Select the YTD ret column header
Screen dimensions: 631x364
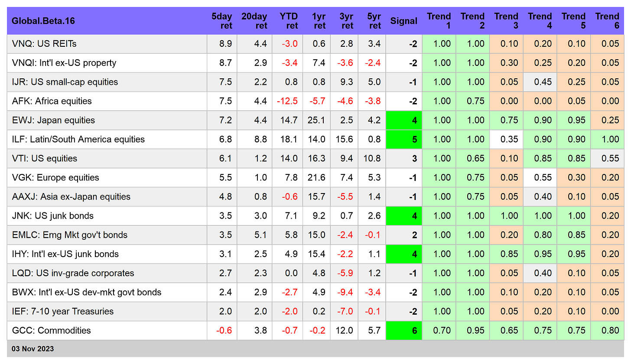[x=289, y=21]
